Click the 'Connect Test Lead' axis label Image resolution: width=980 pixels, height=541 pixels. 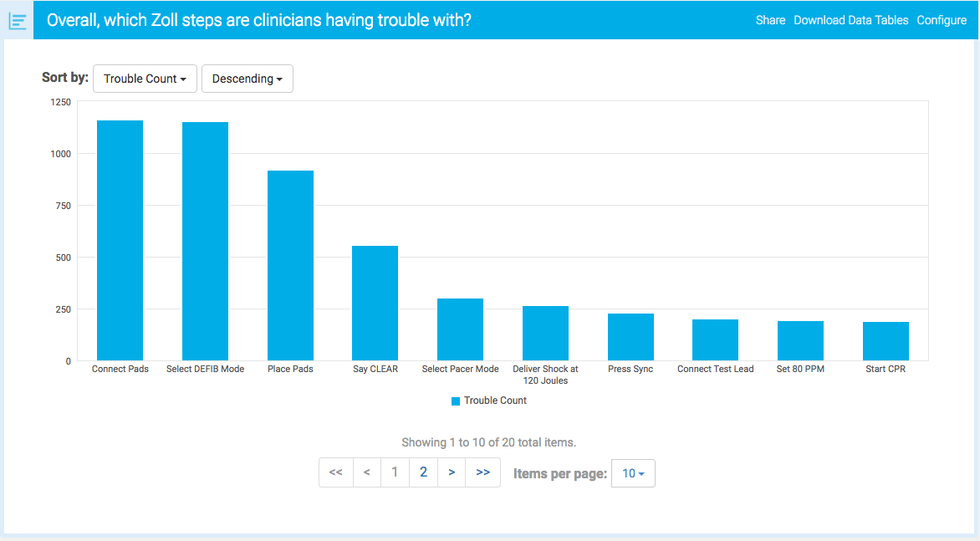[x=716, y=370]
